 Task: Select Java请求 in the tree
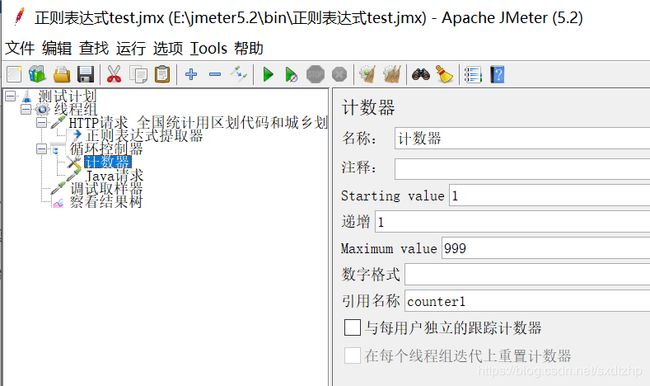pos(114,175)
